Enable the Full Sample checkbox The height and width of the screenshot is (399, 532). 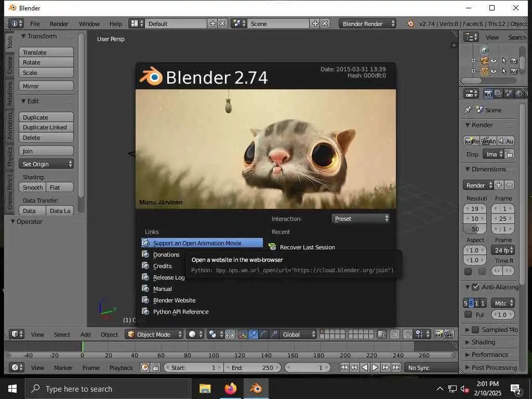(x=468, y=314)
